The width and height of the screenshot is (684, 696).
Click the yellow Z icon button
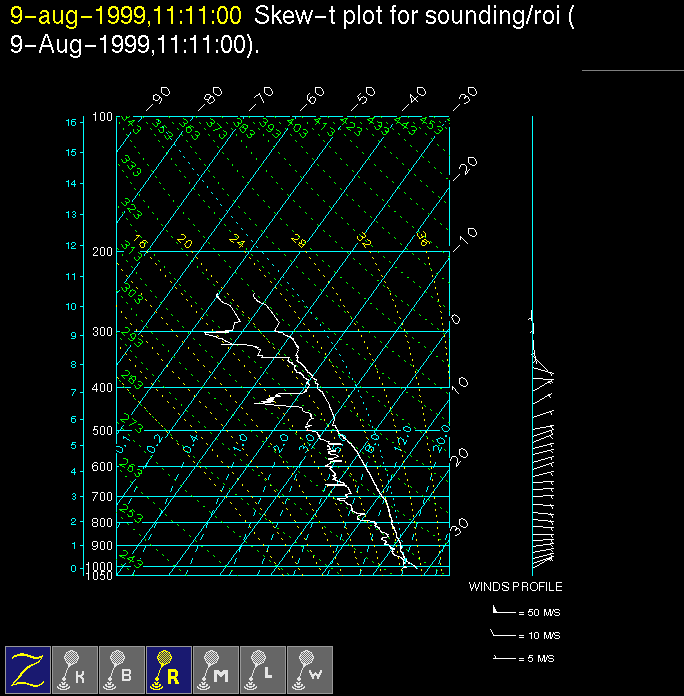29,668
